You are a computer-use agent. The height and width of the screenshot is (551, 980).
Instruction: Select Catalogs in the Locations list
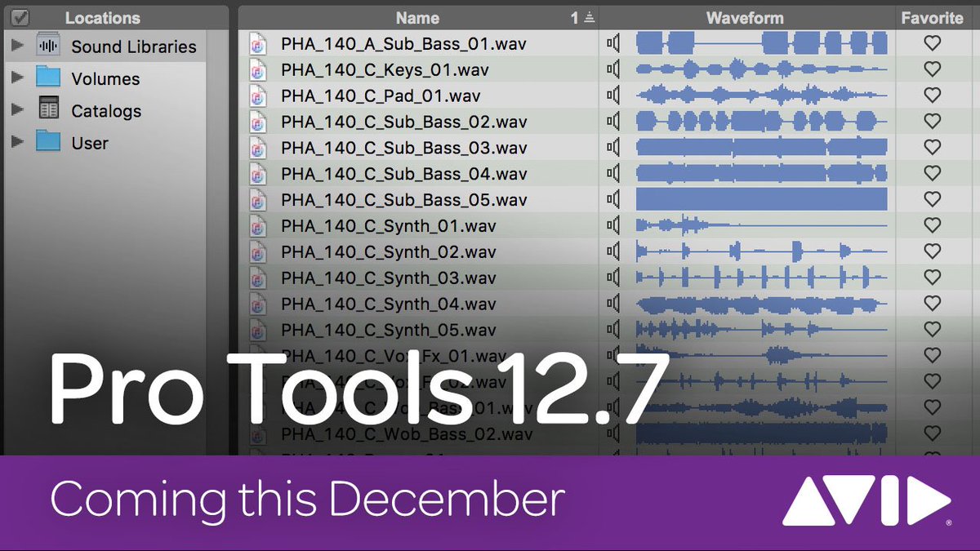pyautogui.click(x=106, y=111)
